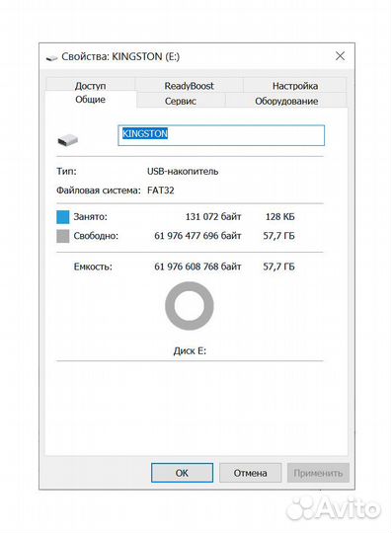Image resolution: width=392 pixels, height=533 pixels.
Task: Click the 'Тип:' label
Action: pos(66,171)
